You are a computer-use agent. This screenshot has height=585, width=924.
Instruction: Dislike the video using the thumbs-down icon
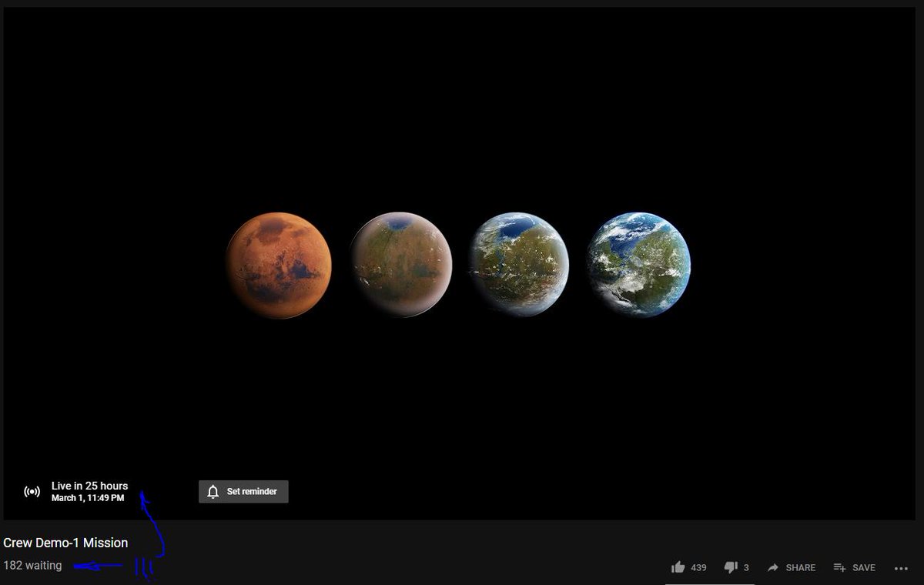pos(729,567)
